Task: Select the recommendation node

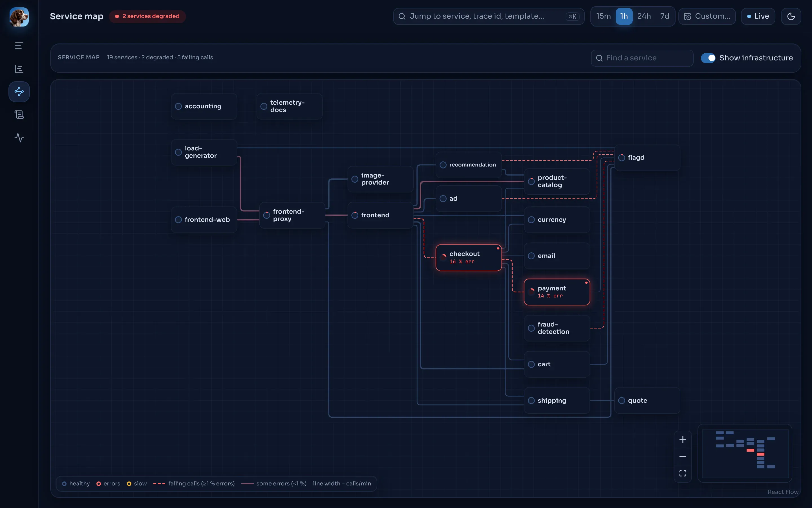Action: click(468, 165)
